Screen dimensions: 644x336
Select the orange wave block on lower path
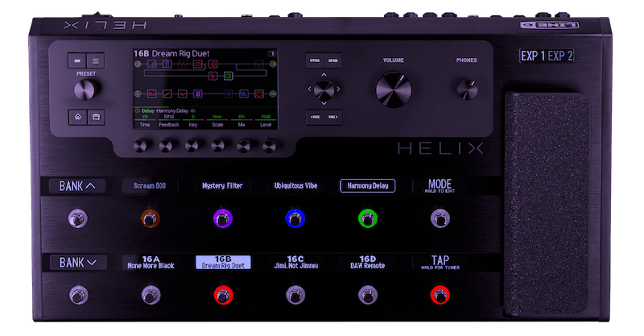183,94
